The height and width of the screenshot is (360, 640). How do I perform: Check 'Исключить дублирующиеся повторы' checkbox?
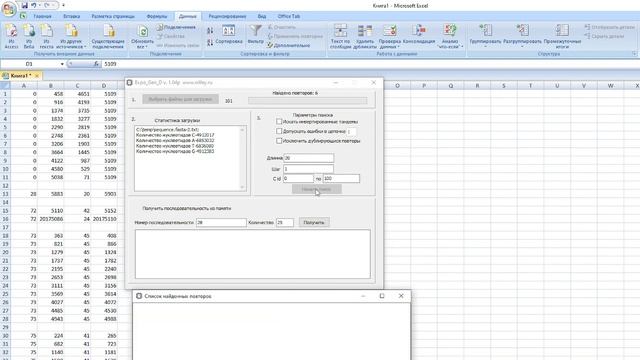[x=279, y=141]
